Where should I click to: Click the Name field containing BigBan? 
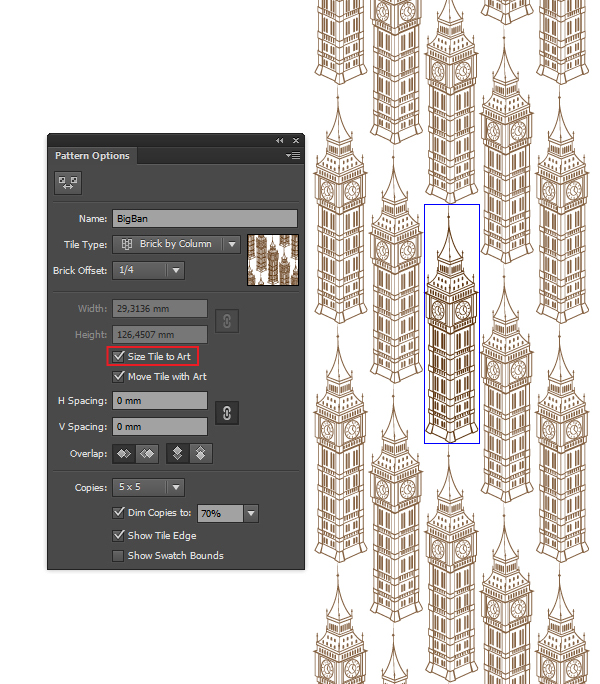[205, 219]
